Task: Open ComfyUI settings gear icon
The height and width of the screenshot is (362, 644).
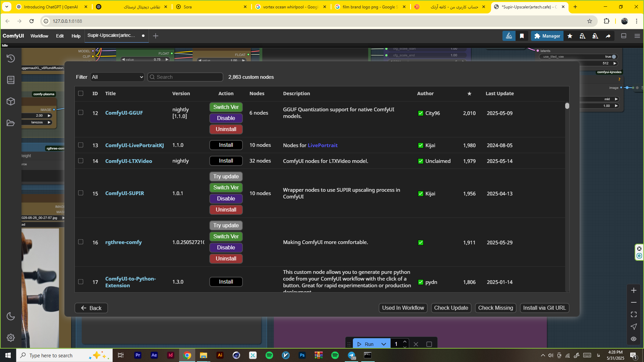Action: (11, 338)
